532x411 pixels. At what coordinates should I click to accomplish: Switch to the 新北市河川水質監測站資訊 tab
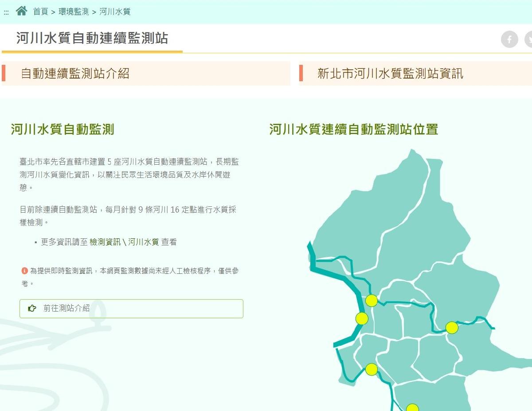(x=390, y=73)
